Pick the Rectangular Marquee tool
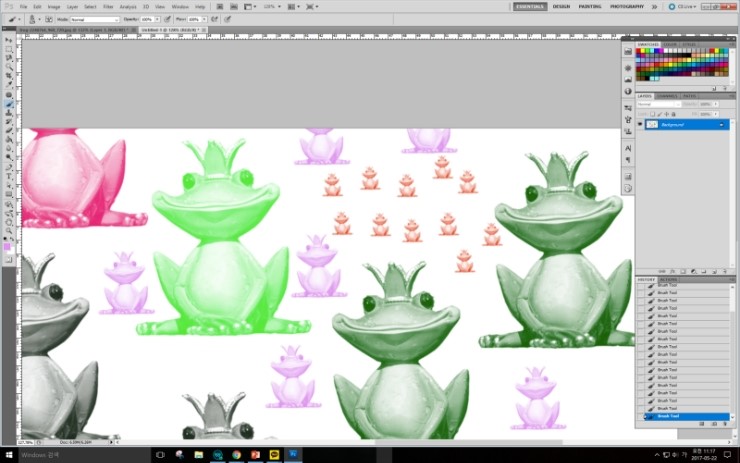 tap(9, 48)
